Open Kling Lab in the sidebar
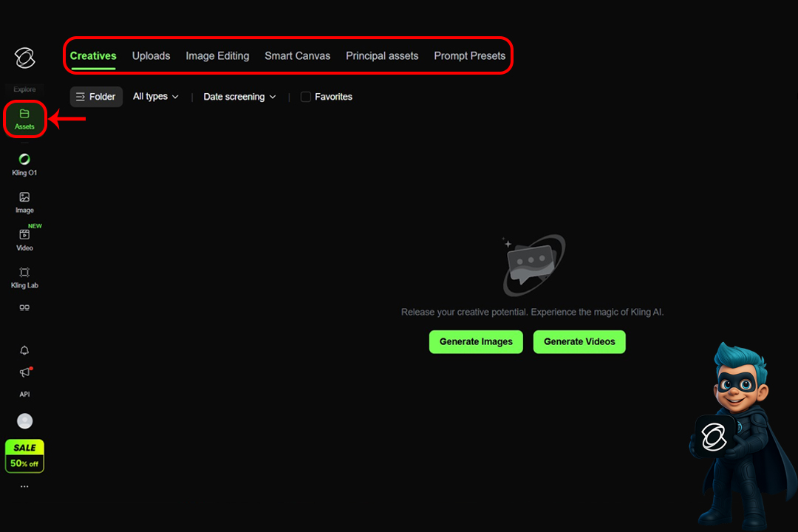 24,277
